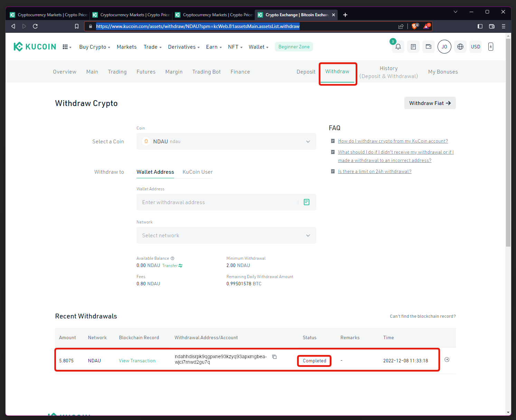The width and height of the screenshot is (516, 420).
Task: Switch to the Trading Bot tab
Action: tap(207, 72)
